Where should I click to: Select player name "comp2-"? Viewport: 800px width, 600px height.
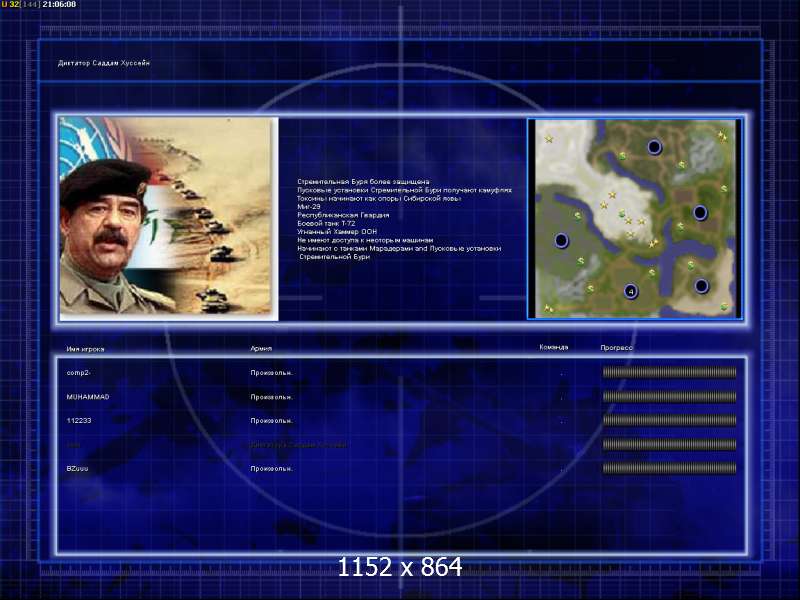(79, 373)
